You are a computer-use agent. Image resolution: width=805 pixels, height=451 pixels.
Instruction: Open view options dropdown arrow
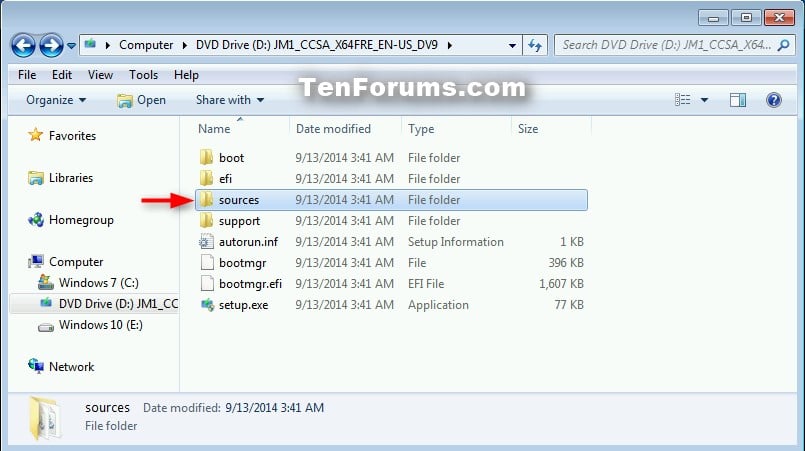click(704, 100)
